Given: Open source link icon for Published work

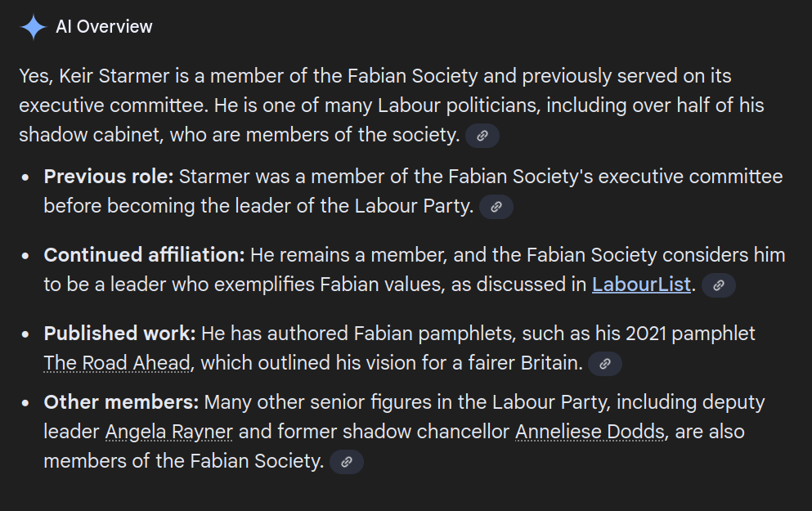Looking at the screenshot, I should coord(604,364).
